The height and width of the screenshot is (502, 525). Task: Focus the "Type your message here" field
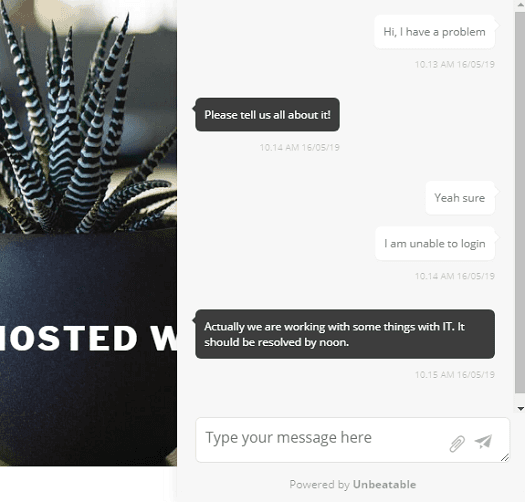tap(352, 440)
